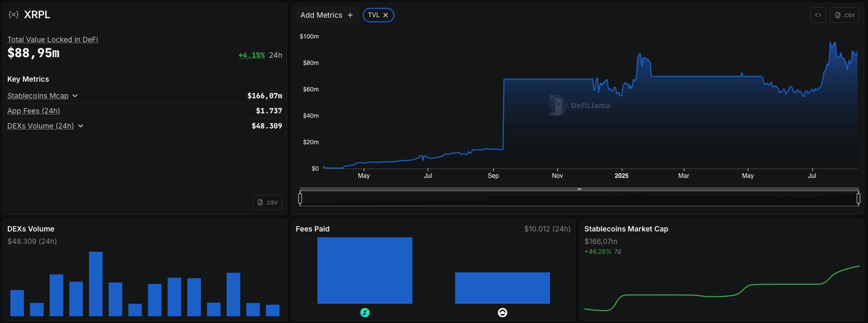
Task: Click the Stablecoins Market Cap heading
Action: pos(626,229)
